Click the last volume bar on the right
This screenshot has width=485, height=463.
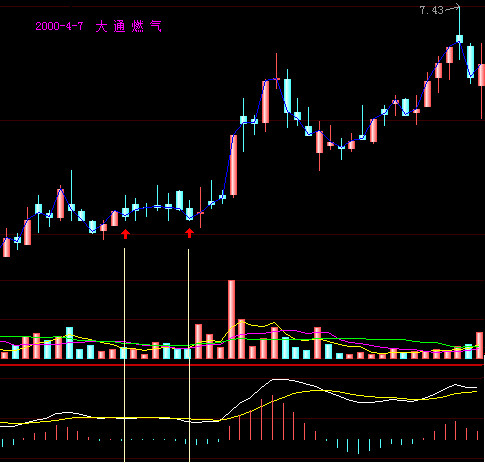point(480,345)
